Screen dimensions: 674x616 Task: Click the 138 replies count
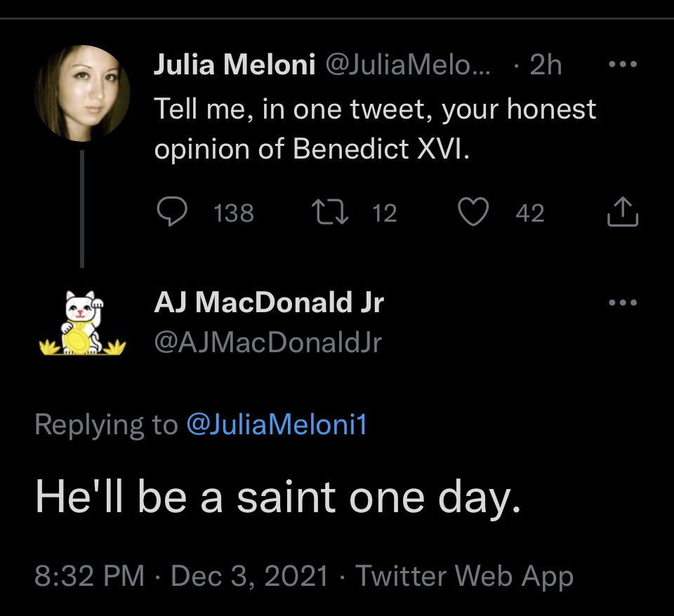(x=234, y=213)
